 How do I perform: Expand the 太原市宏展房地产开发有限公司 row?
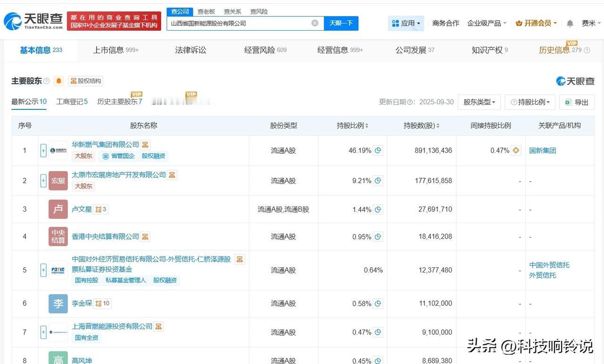tap(43, 181)
